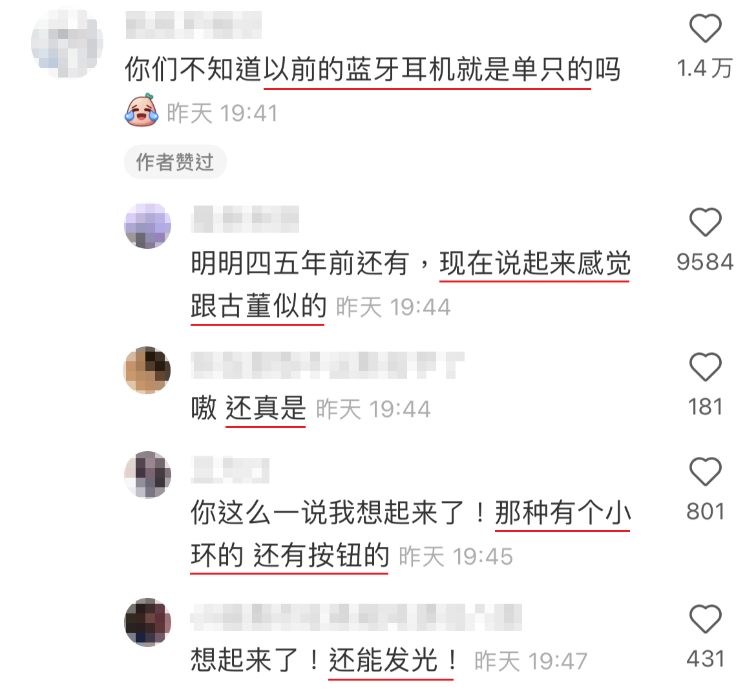
Task: Tap the 1.4万 like count
Action: click(705, 68)
